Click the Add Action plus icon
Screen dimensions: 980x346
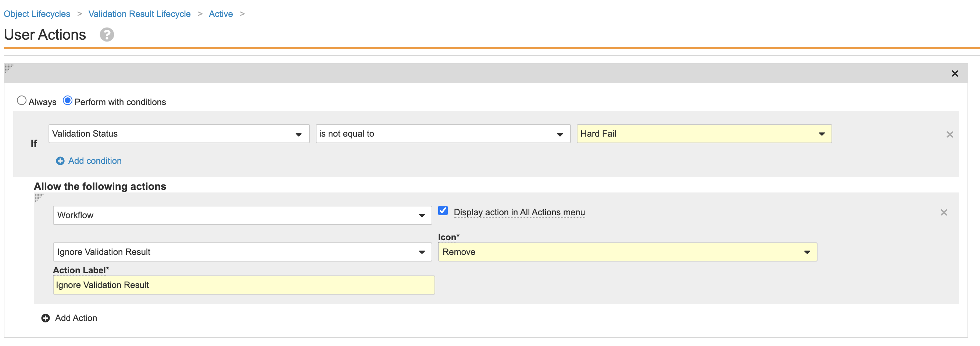pyautogui.click(x=46, y=318)
